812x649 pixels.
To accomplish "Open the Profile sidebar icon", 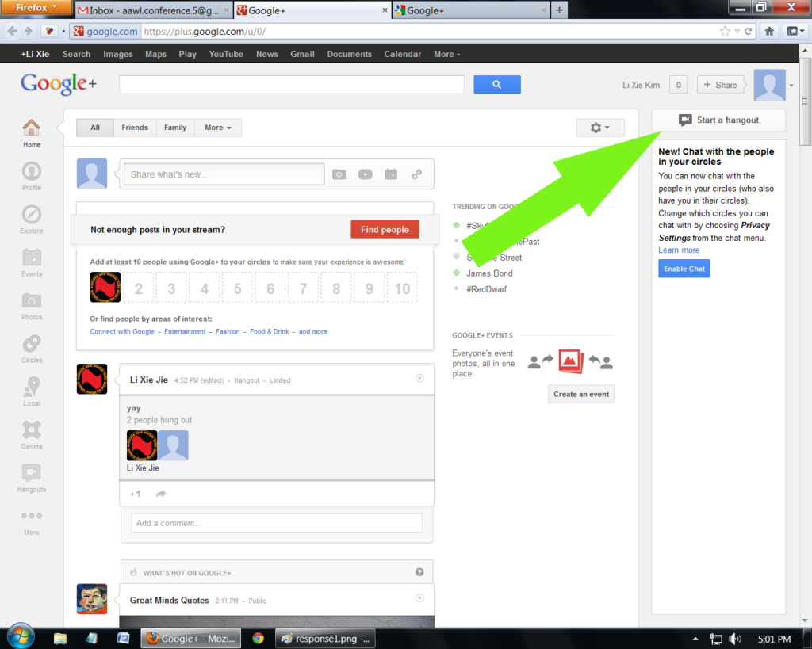I will [32, 171].
